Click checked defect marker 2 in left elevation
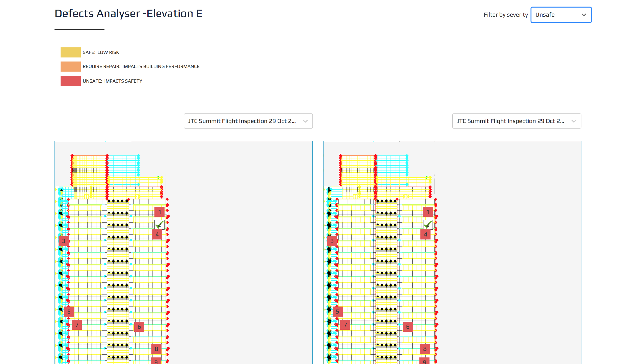This screenshot has height=364, width=643. click(x=159, y=224)
